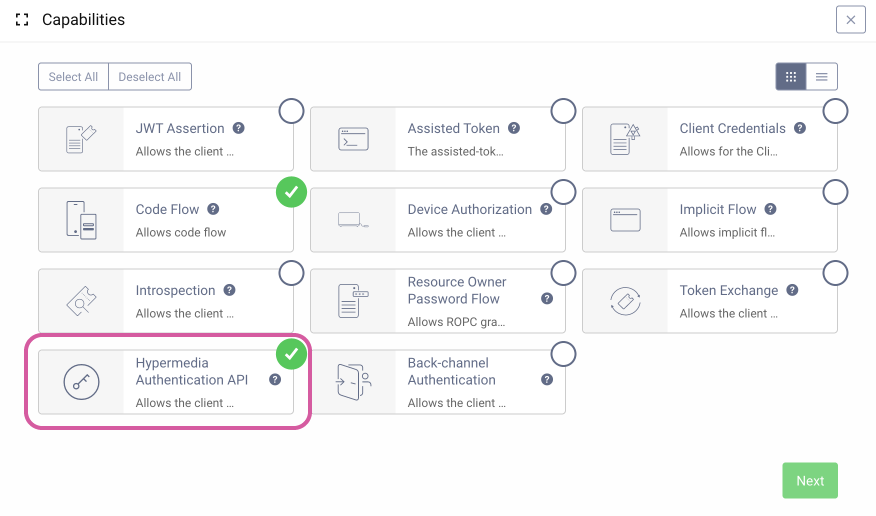Screen dimensions: 876x516
Task: Enable the Back-channel Authentication capability checkbox
Action: tap(563, 354)
